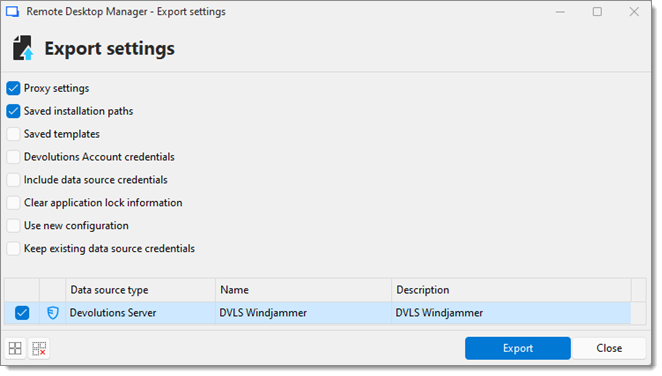Click the blue Export button
The image size is (662, 376).
pos(518,348)
